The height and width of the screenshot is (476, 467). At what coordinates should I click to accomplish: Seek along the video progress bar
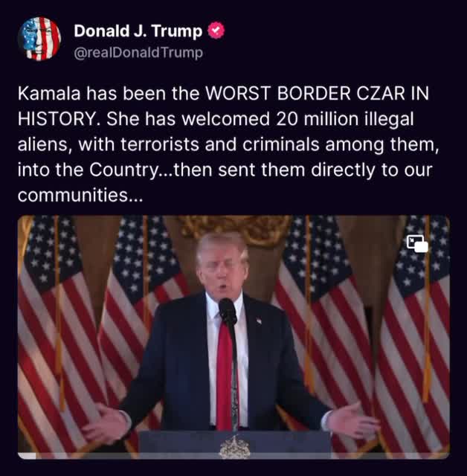(233, 456)
